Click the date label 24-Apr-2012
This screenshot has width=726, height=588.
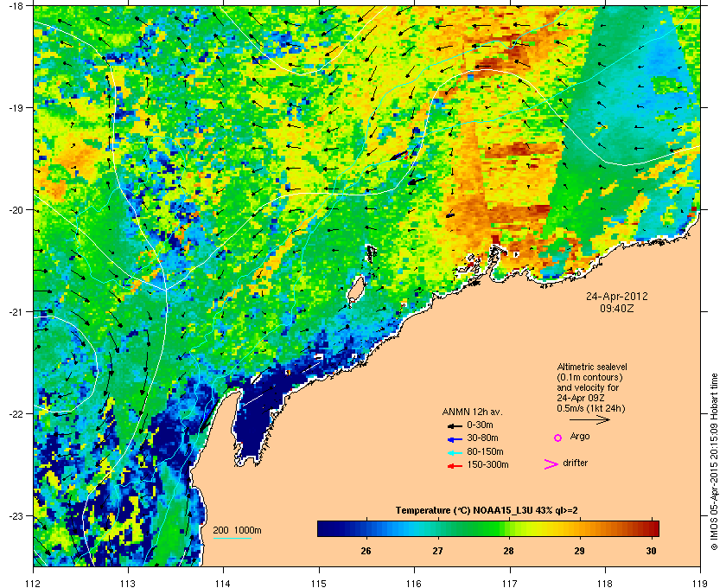(617, 297)
